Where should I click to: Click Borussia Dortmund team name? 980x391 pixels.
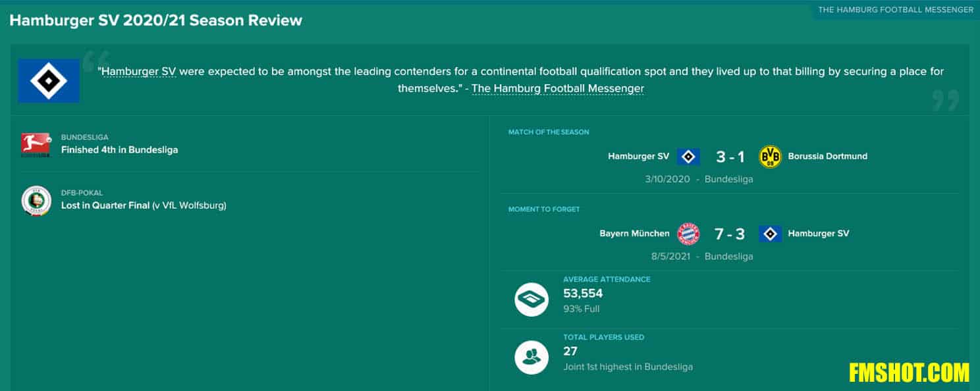828,157
